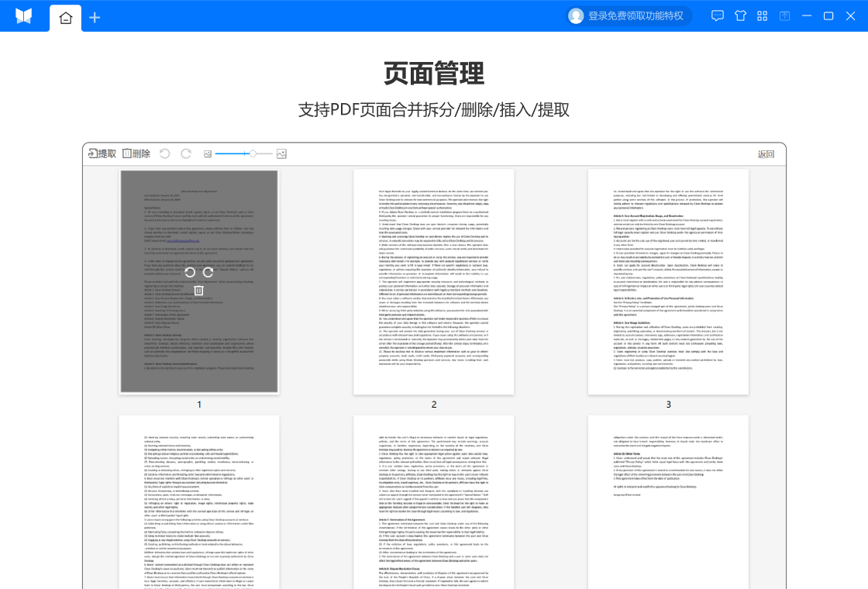The width and height of the screenshot is (868, 589).
Task: Rotate page 1 right using overlay icon
Action: click(208, 272)
